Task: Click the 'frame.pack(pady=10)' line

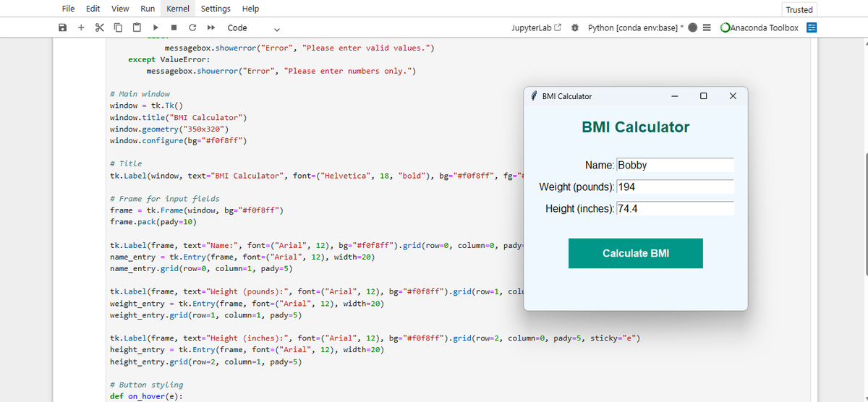Action: click(x=153, y=222)
